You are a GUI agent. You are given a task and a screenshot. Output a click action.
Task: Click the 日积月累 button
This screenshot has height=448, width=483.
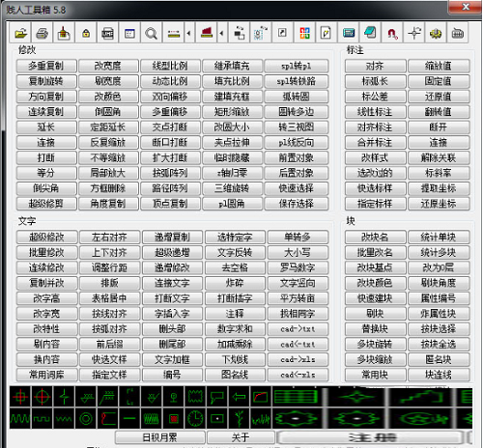[x=159, y=437]
